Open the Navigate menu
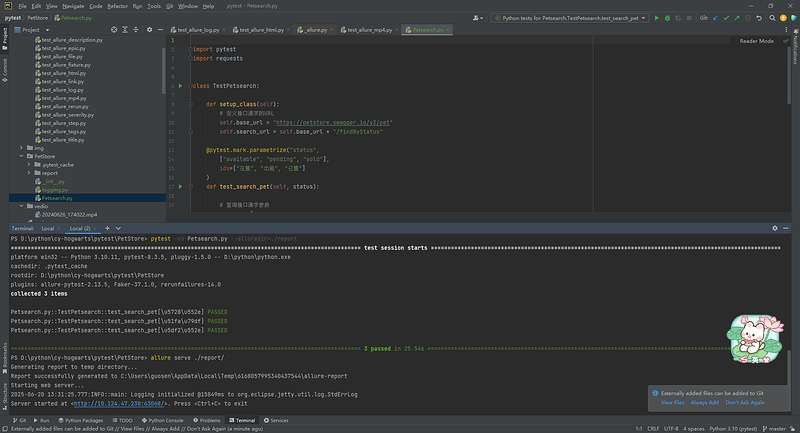 73,6
